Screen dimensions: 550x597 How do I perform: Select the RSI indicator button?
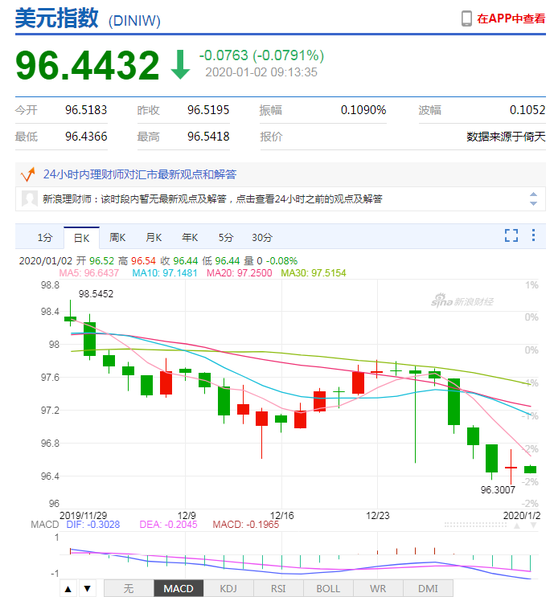tap(278, 589)
